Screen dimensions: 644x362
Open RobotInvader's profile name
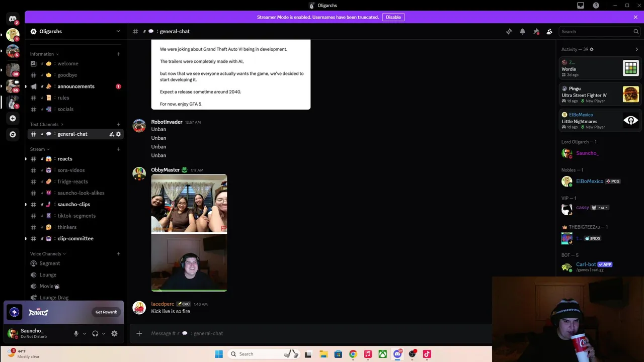tap(167, 122)
